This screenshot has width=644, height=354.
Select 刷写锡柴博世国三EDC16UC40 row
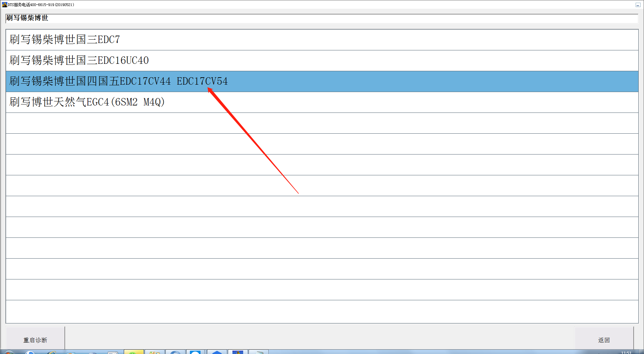tap(322, 61)
